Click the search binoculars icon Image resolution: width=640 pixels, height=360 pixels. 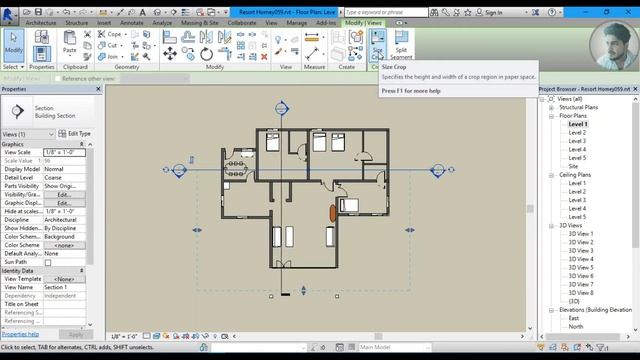[x=434, y=13]
